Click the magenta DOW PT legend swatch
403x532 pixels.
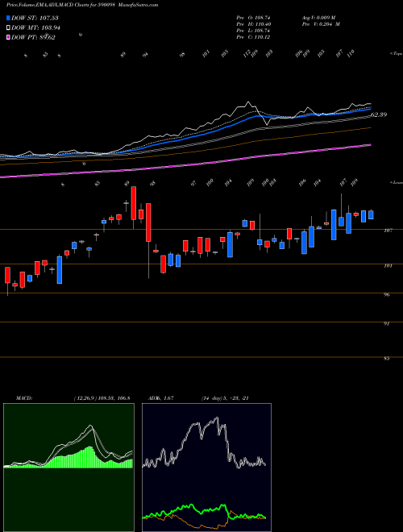tap(8, 37)
